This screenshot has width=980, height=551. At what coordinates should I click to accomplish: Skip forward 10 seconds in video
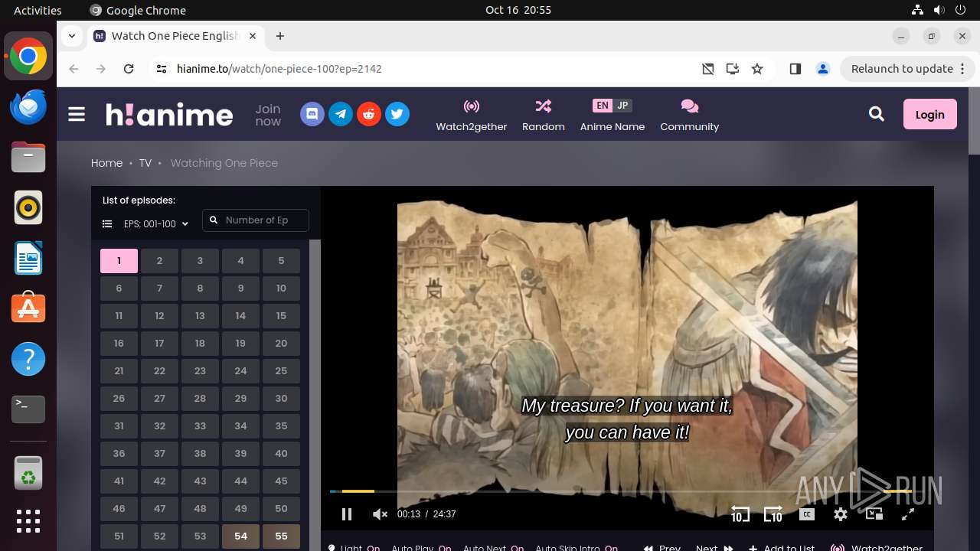pyautogui.click(x=773, y=514)
